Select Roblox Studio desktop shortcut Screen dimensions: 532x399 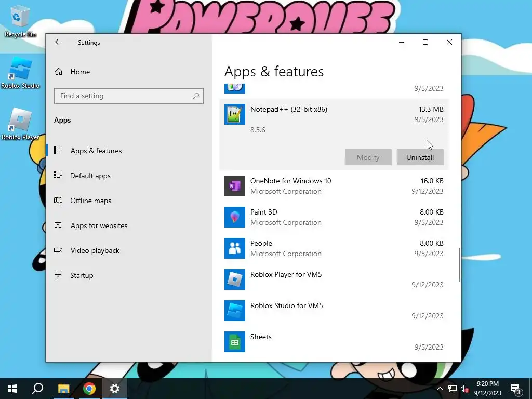pos(20,73)
